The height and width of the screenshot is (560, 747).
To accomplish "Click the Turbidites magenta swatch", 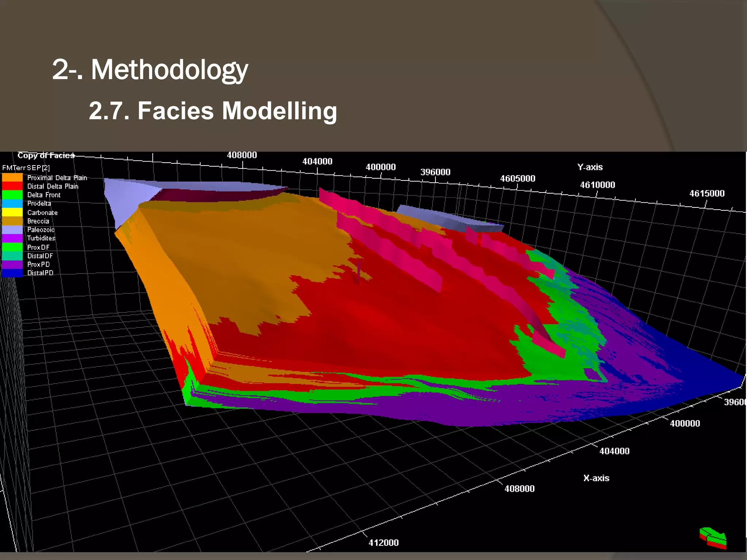I will 12,238.
